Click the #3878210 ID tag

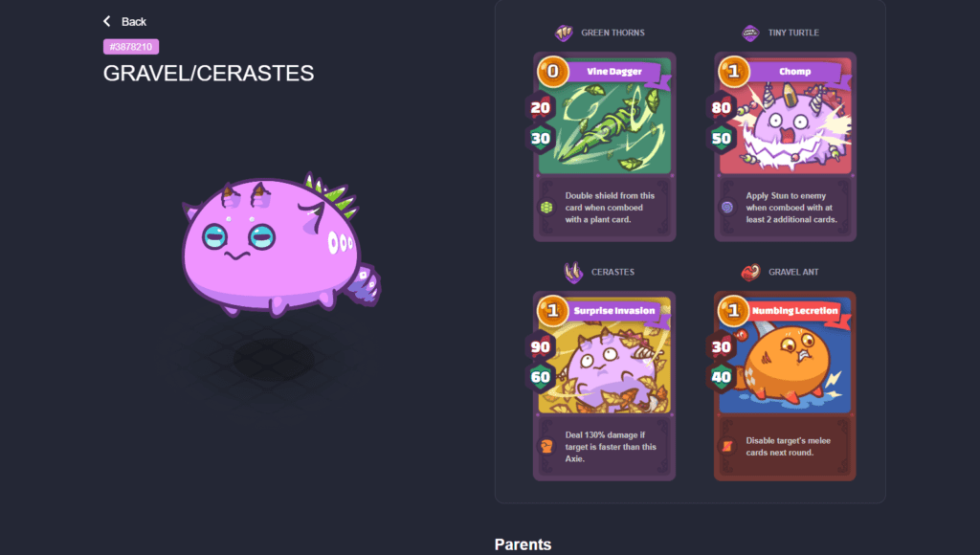click(x=130, y=47)
